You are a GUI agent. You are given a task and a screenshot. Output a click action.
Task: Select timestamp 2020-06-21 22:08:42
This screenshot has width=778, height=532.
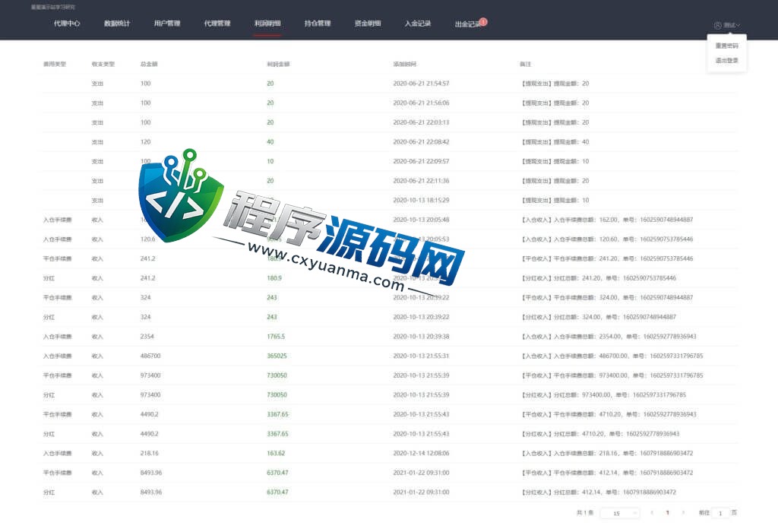tap(421, 142)
